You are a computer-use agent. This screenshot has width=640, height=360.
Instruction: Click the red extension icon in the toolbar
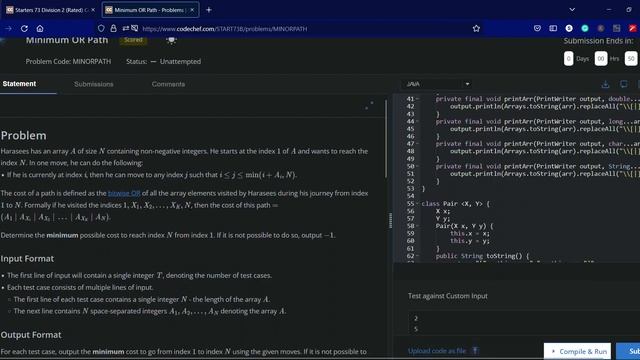(633, 28)
